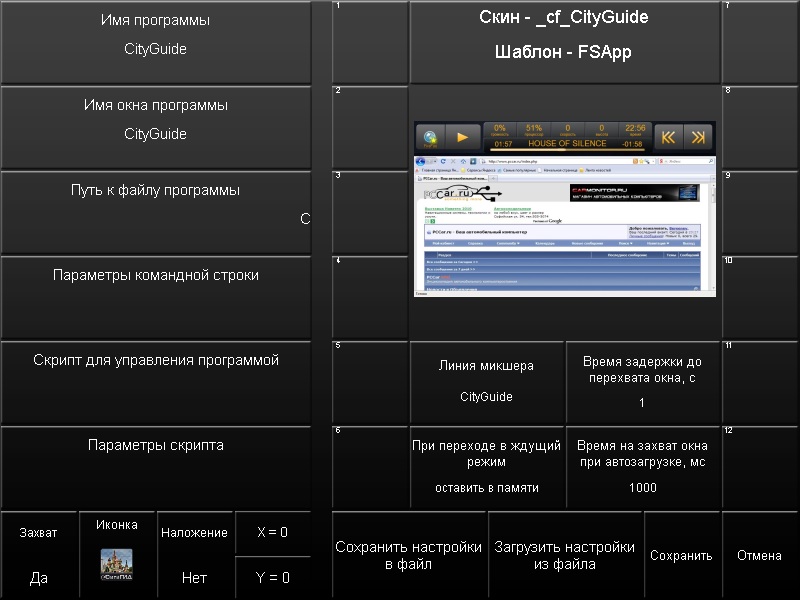Click Загрузить настройки из файла
800x600 pixels.
tap(565, 556)
